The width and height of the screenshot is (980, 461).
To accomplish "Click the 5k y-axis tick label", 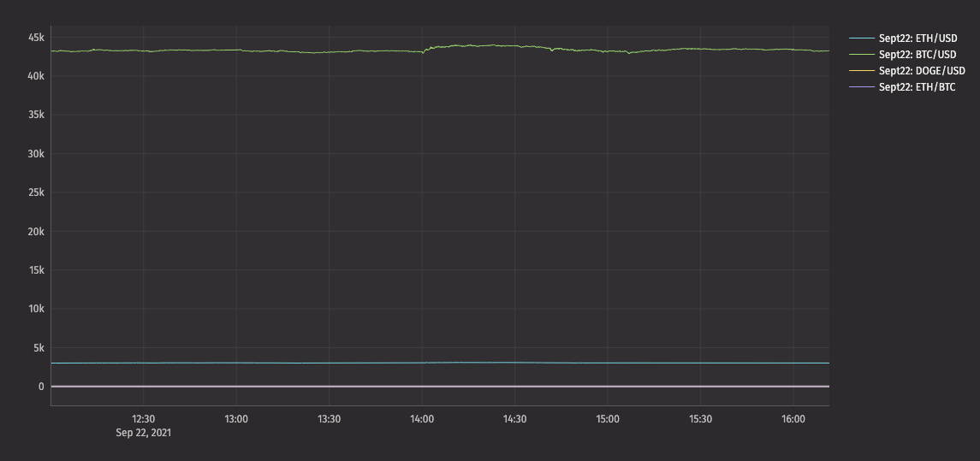I will [39, 348].
